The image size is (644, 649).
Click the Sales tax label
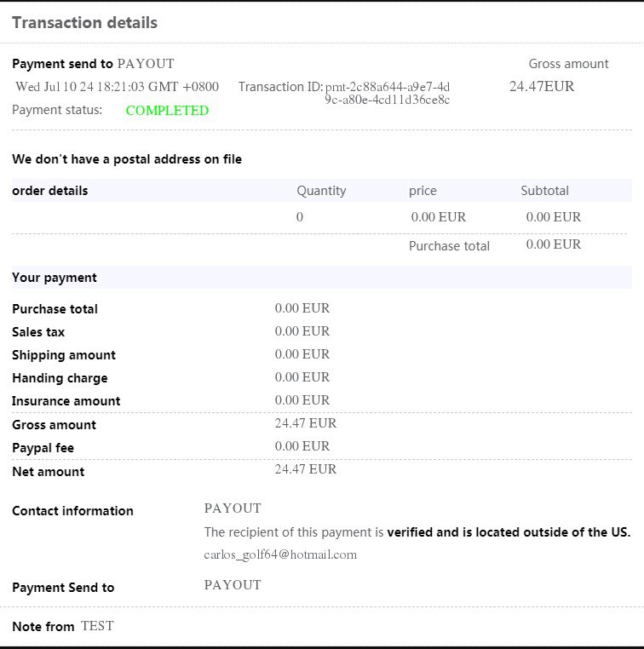click(x=38, y=332)
